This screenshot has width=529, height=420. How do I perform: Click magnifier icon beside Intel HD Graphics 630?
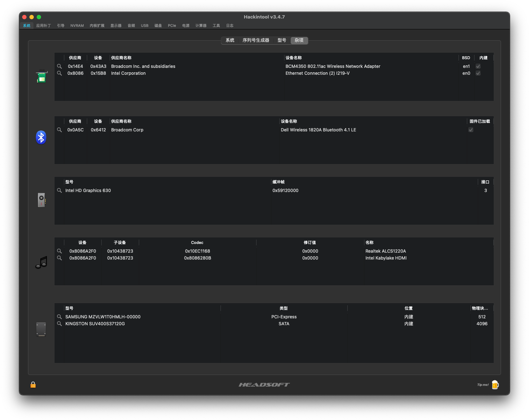coord(59,191)
